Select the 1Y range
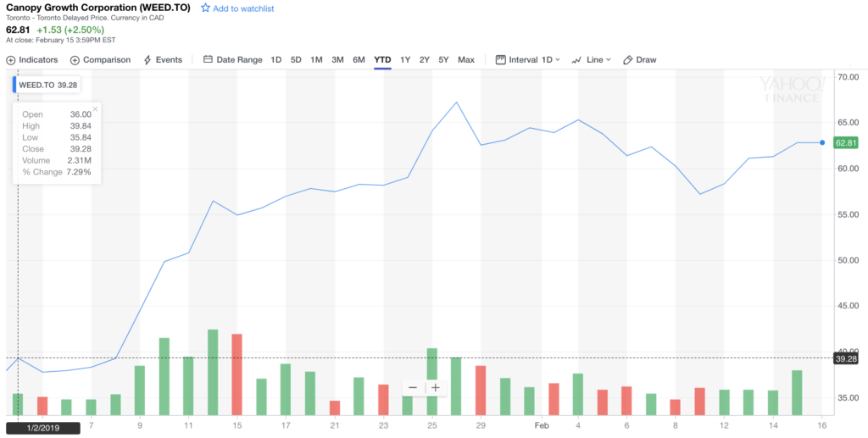 pyautogui.click(x=405, y=59)
